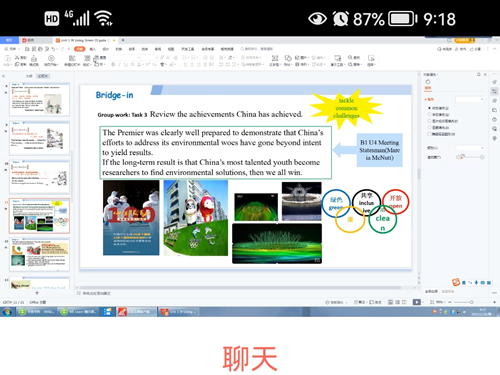
Task: Click the add new slide plus button
Action: (37, 293)
